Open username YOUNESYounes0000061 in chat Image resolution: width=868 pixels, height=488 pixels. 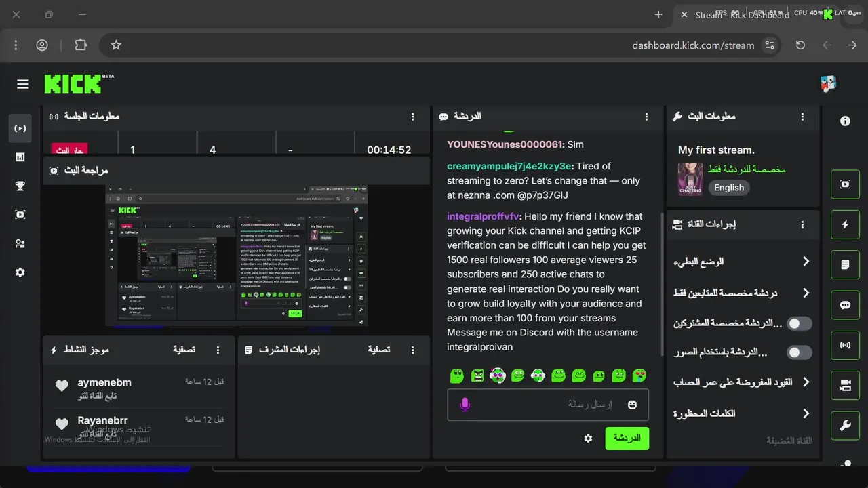pyautogui.click(x=505, y=144)
